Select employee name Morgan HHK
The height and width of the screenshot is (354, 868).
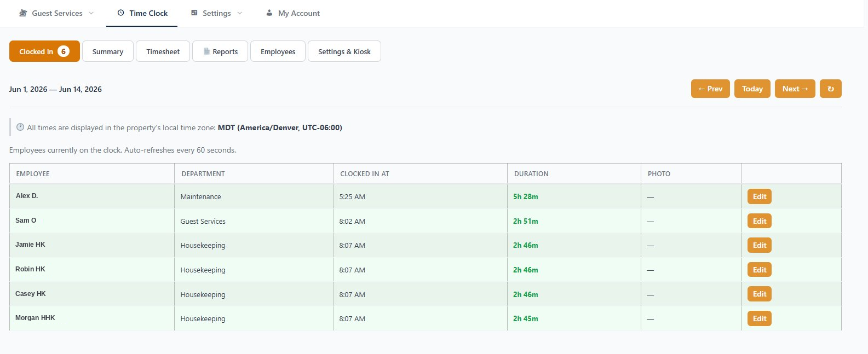pos(35,318)
